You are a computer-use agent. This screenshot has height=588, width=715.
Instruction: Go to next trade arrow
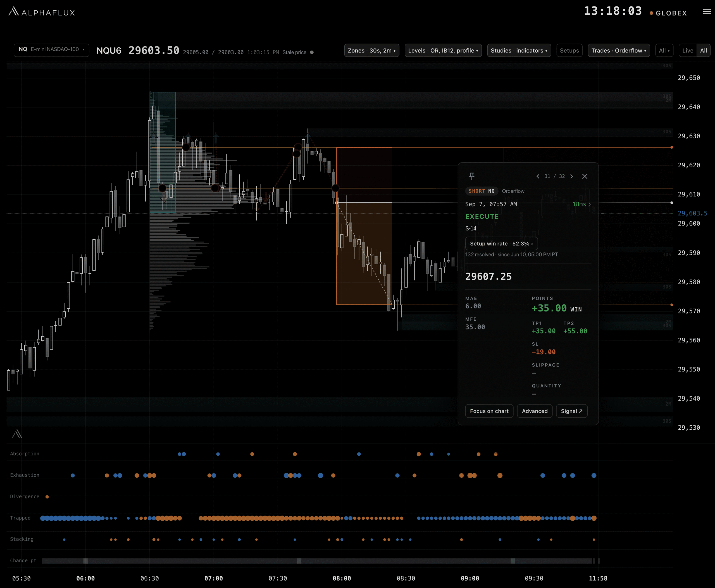[x=572, y=177]
